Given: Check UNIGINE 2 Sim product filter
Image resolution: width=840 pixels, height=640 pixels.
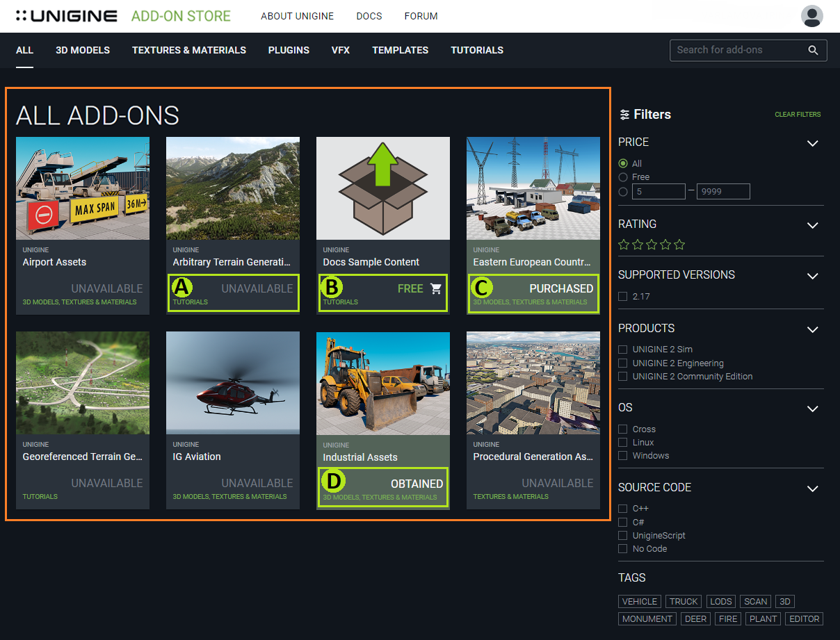Looking at the screenshot, I should [x=623, y=350].
